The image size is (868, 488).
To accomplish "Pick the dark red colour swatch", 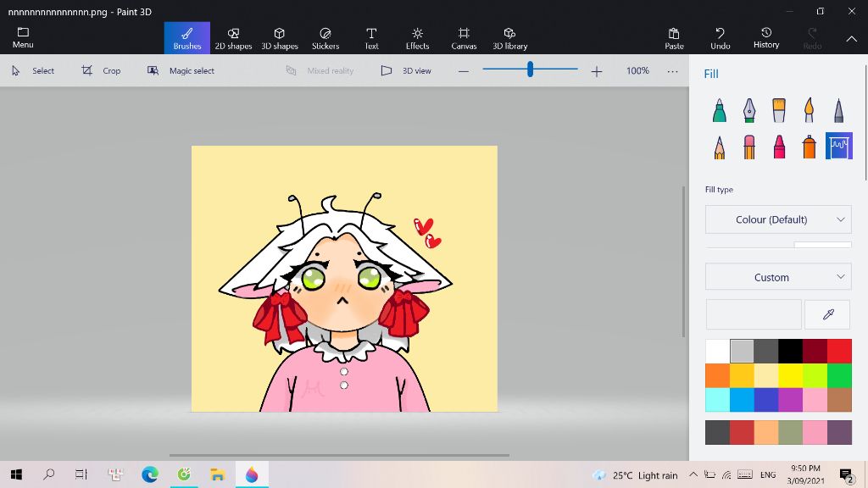I will coord(815,351).
